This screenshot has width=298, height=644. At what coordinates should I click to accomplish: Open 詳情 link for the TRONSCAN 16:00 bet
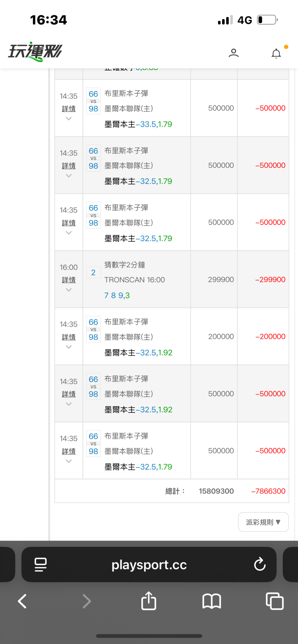[x=69, y=280]
